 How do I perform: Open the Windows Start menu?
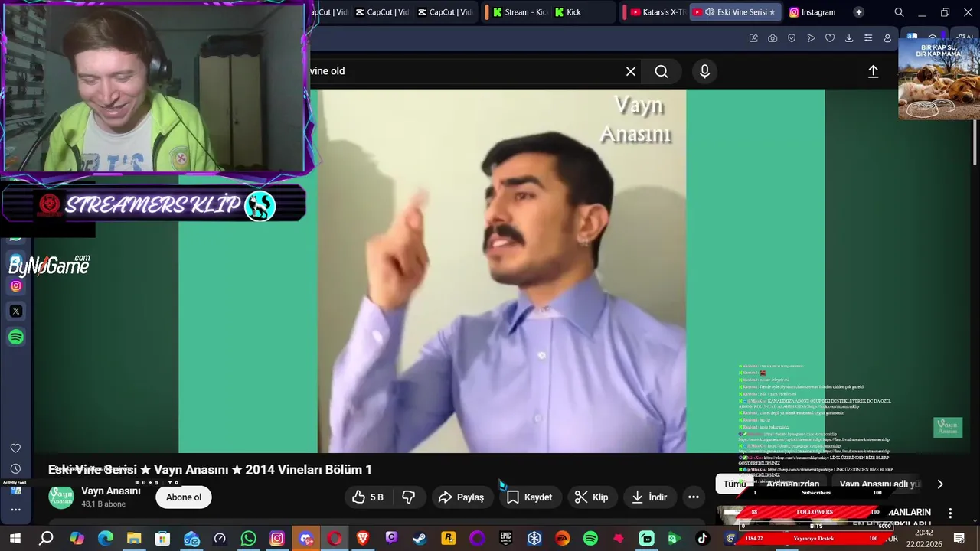point(15,539)
